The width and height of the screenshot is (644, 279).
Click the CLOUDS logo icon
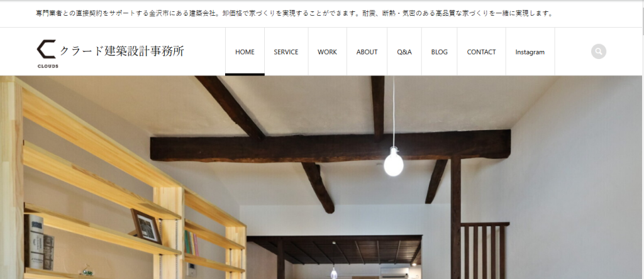[x=47, y=49]
